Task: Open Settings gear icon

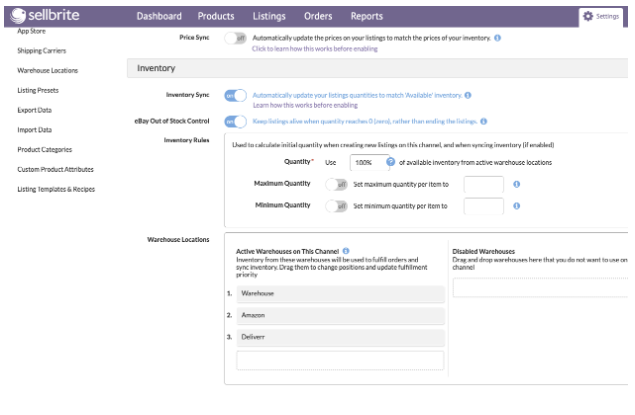Action: tap(588, 16)
